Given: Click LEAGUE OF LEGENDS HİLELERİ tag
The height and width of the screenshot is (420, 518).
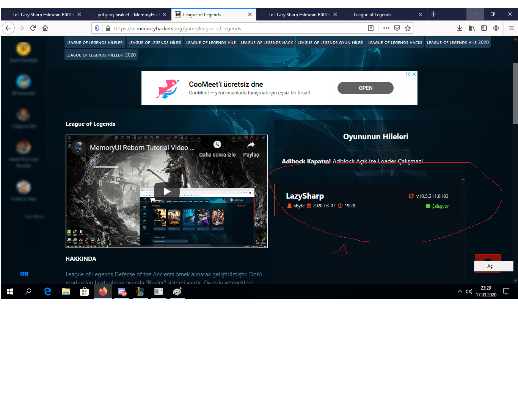Looking at the screenshot, I should click(95, 42).
